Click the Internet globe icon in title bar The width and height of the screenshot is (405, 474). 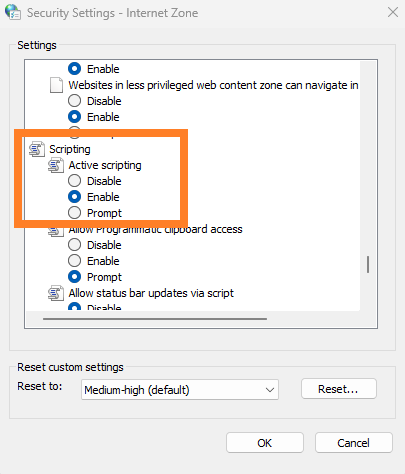(13, 12)
